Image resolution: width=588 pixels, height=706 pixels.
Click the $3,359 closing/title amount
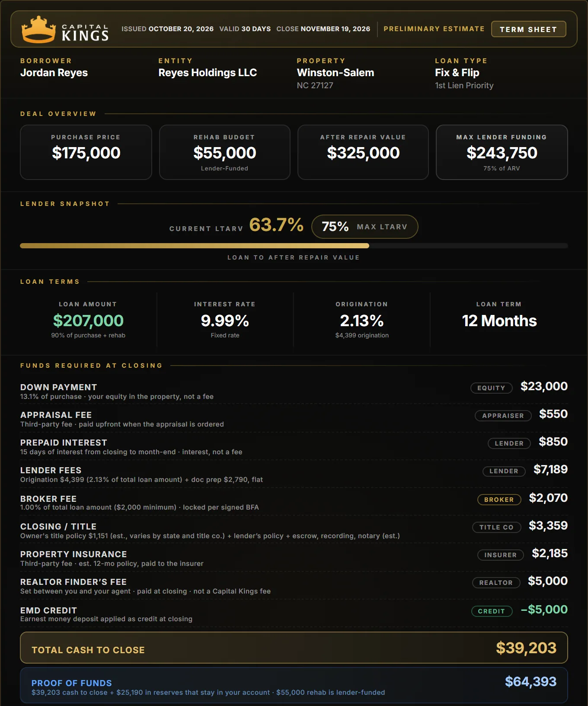(548, 526)
